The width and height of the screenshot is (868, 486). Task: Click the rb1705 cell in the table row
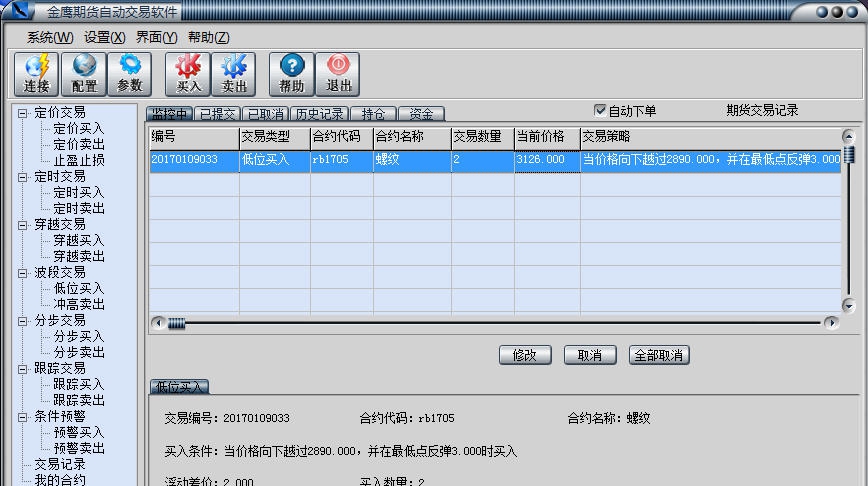pyautogui.click(x=342, y=161)
